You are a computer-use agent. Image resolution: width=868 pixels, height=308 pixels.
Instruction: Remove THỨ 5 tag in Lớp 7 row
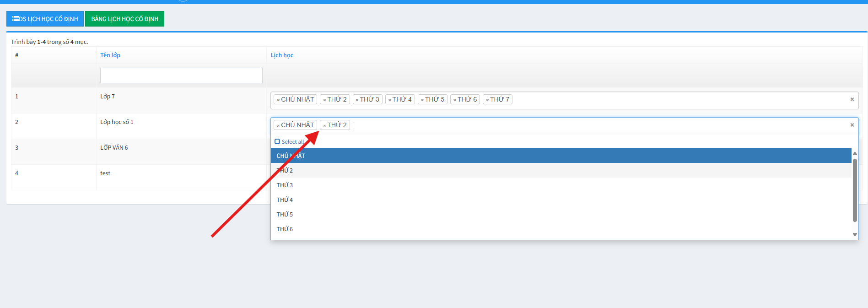422,100
